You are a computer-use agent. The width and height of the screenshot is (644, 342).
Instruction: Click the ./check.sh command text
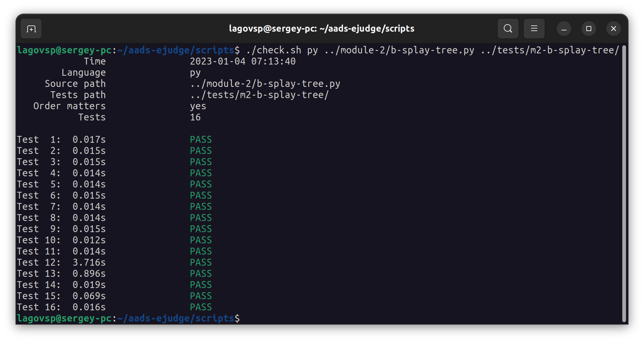pyautogui.click(x=273, y=50)
